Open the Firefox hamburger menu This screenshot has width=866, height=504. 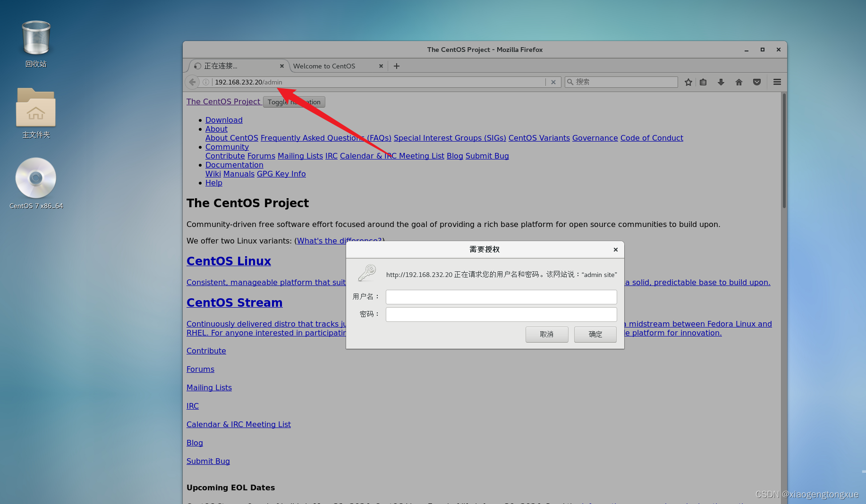tap(777, 82)
